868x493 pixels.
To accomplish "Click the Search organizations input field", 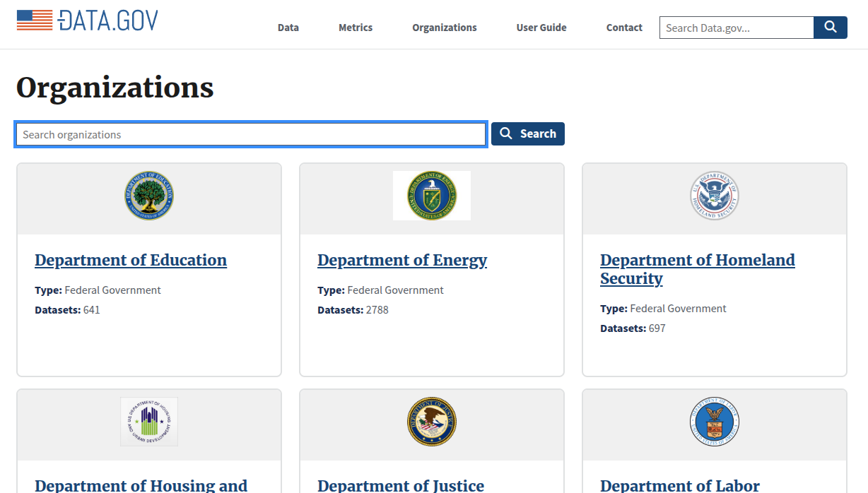I will [x=250, y=133].
